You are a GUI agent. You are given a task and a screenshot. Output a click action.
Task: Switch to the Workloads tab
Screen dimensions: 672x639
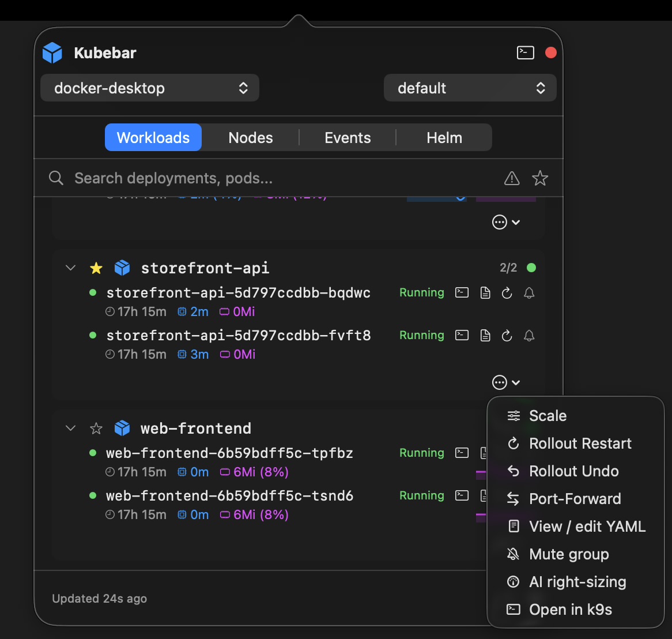[x=153, y=138]
